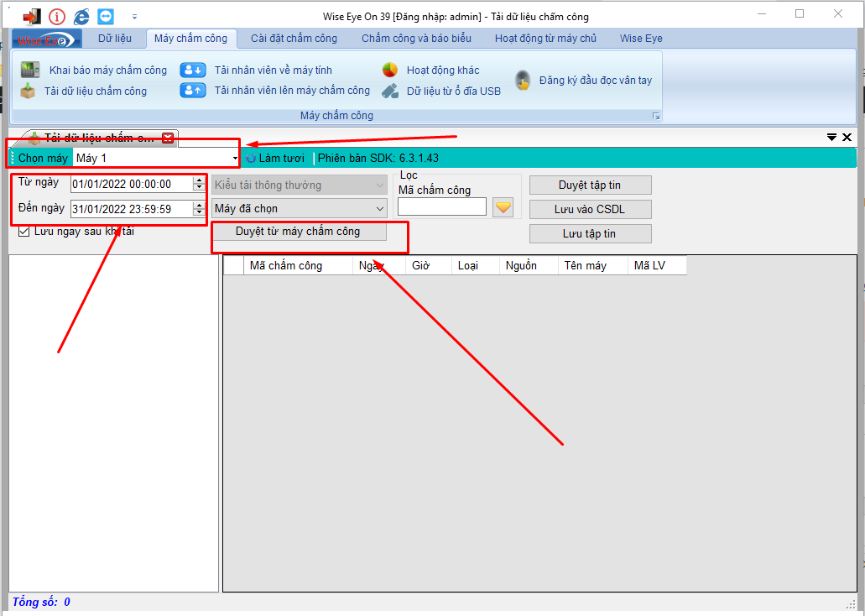
Task: Open Khai báo máy chấm công label
Action: click(108, 70)
